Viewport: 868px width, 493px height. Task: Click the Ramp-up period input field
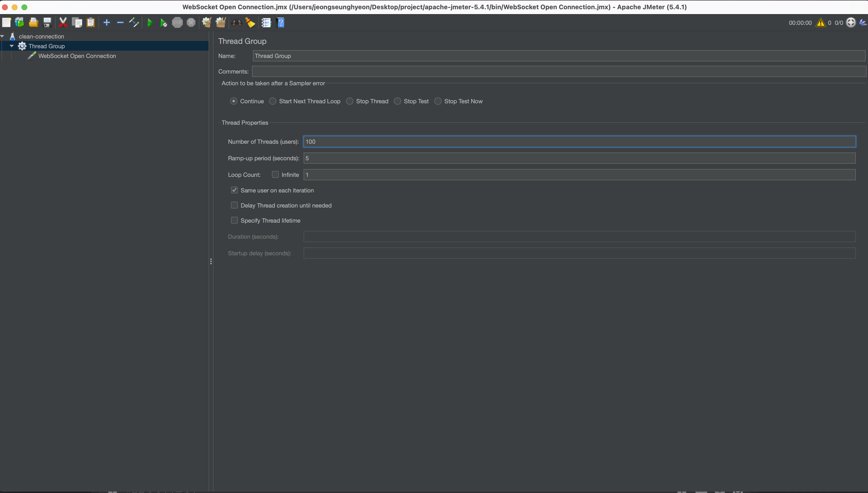(x=579, y=158)
